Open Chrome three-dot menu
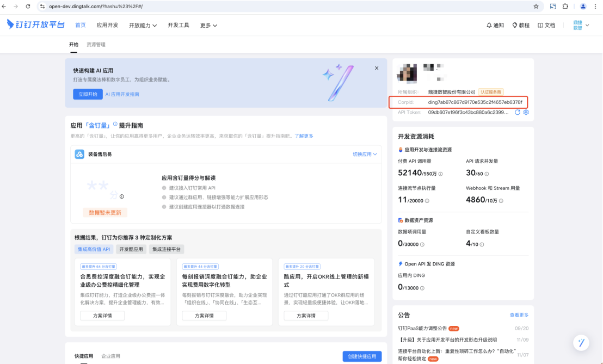The width and height of the screenshot is (603, 364). (x=595, y=6)
